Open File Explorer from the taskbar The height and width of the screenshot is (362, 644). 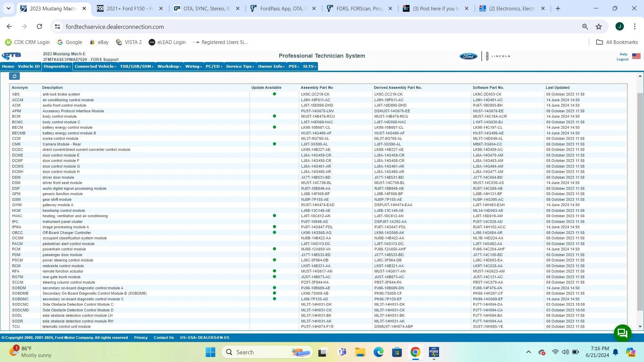[x=360, y=352]
